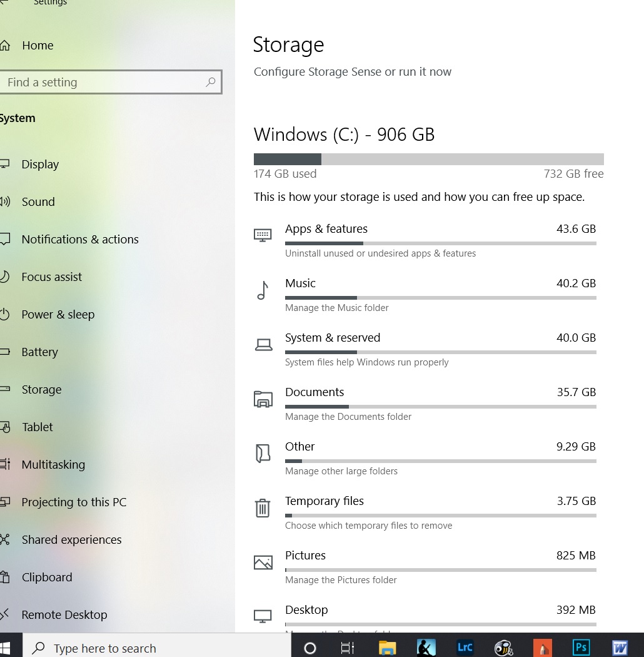The height and width of the screenshot is (657, 644).
Task: Open the Pictures storage category
Action: pyautogui.click(x=425, y=568)
